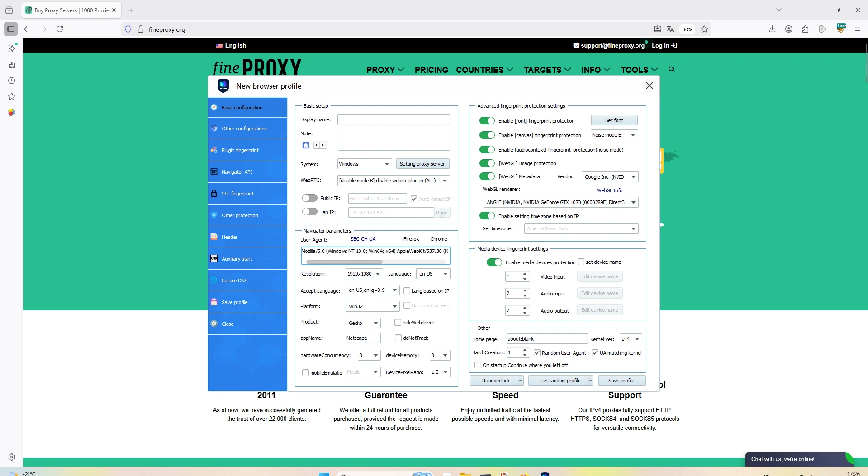868x476 pixels.
Task: Close the New browser profile dialog
Action: point(650,86)
